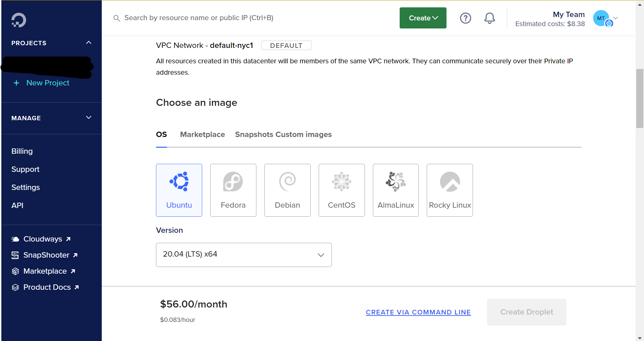
Task: Open the Create dropdown button
Action: pyautogui.click(x=423, y=18)
